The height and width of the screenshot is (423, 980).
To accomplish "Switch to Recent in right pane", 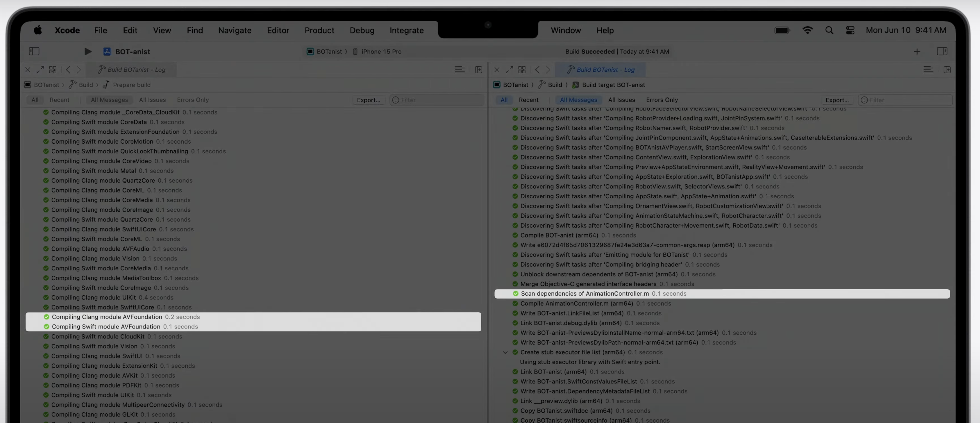I will [529, 100].
